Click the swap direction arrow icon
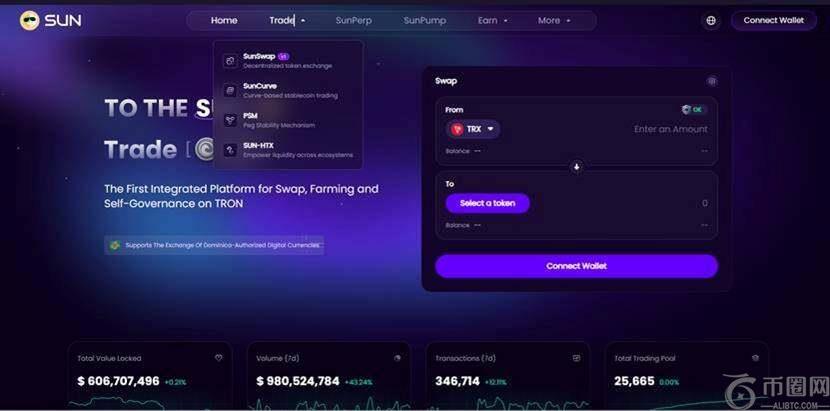This screenshot has height=411, width=830. pos(577,167)
